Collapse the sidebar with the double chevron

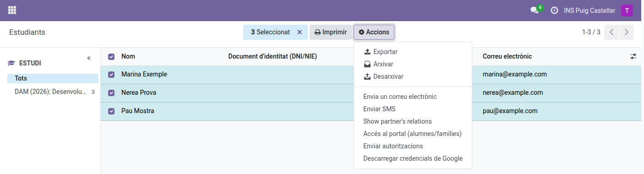(x=89, y=58)
